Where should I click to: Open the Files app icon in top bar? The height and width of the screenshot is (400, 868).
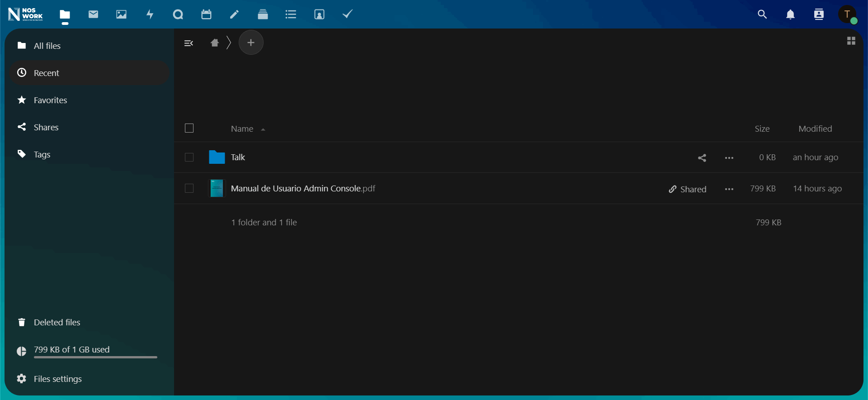pyautogui.click(x=65, y=14)
